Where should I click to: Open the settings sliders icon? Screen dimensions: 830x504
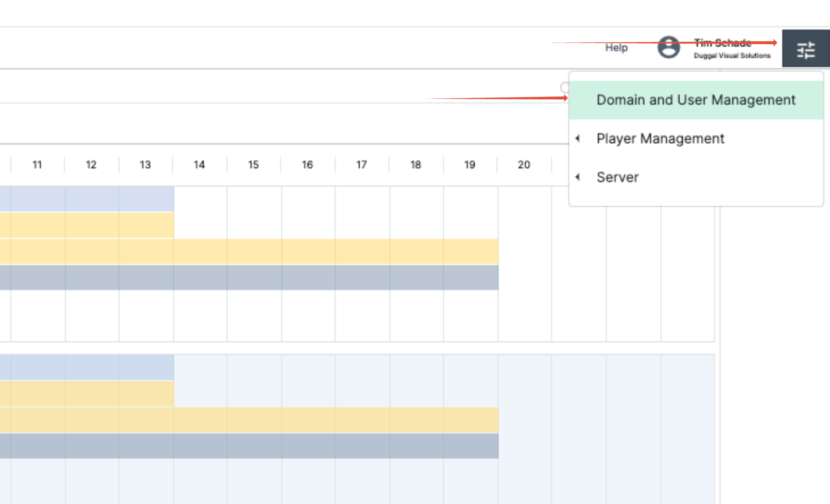tap(806, 50)
